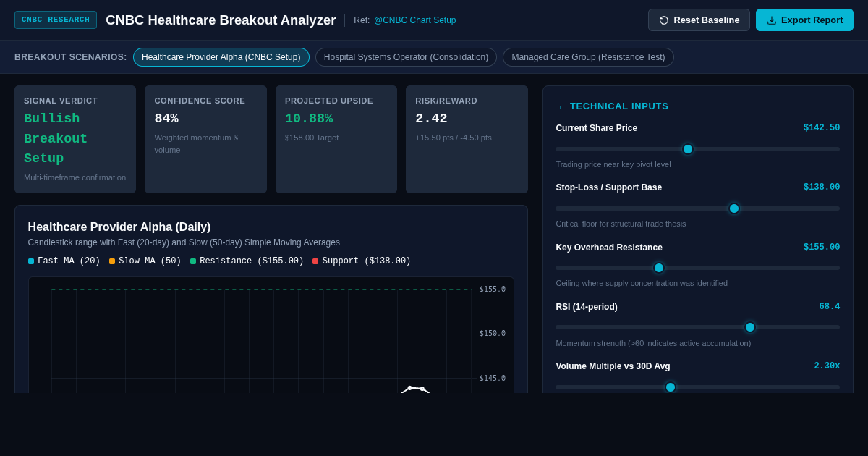The height and width of the screenshot is (456, 868).
Task: Adjust the Current Share Price slider handle
Action: click(688, 149)
